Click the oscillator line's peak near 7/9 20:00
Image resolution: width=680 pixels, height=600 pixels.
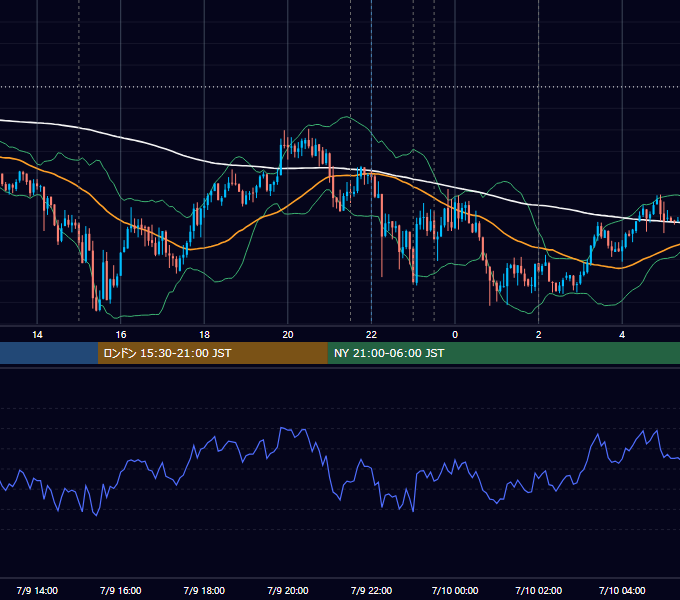click(282, 428)
